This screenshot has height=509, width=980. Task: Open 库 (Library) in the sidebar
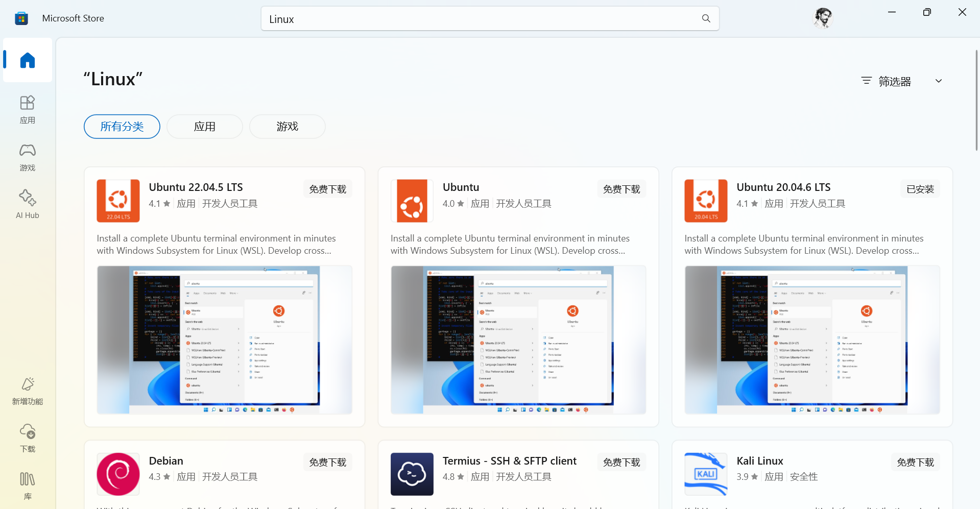click(28, 486)
